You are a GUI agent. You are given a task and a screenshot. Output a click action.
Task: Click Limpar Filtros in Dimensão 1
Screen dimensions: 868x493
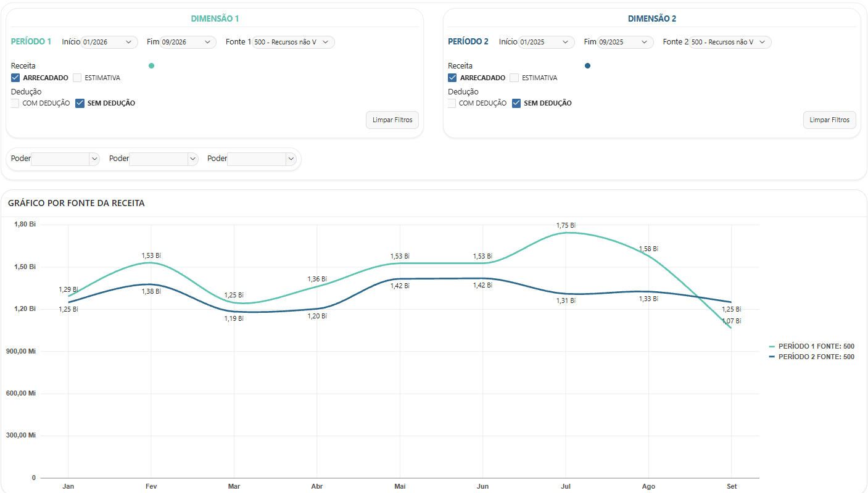point(392,120)
